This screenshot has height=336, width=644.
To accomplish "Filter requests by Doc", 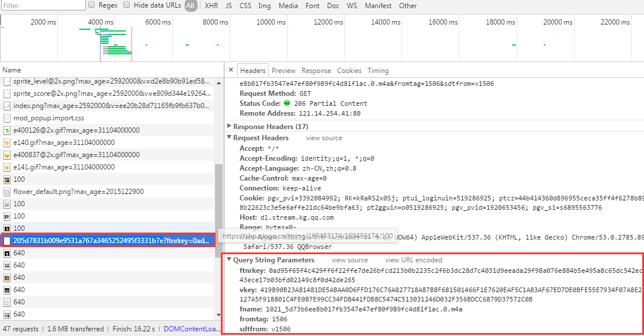I will point(333,6).
